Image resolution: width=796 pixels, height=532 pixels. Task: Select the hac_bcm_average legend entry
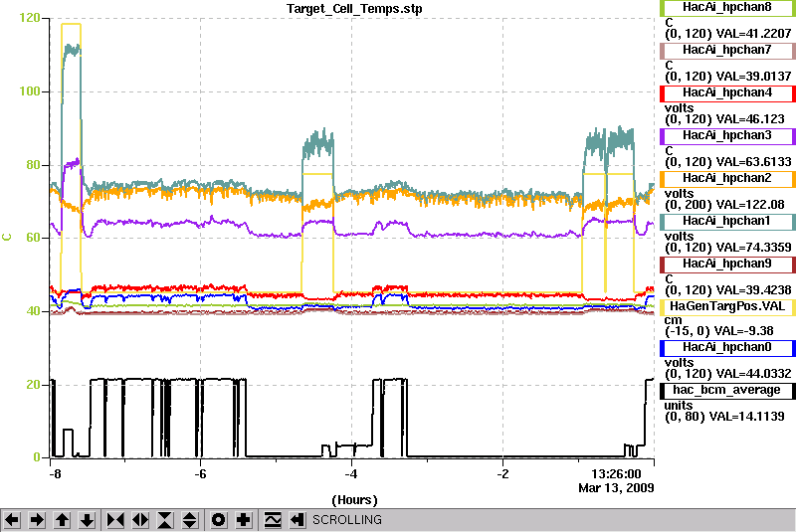pos(727,391)
